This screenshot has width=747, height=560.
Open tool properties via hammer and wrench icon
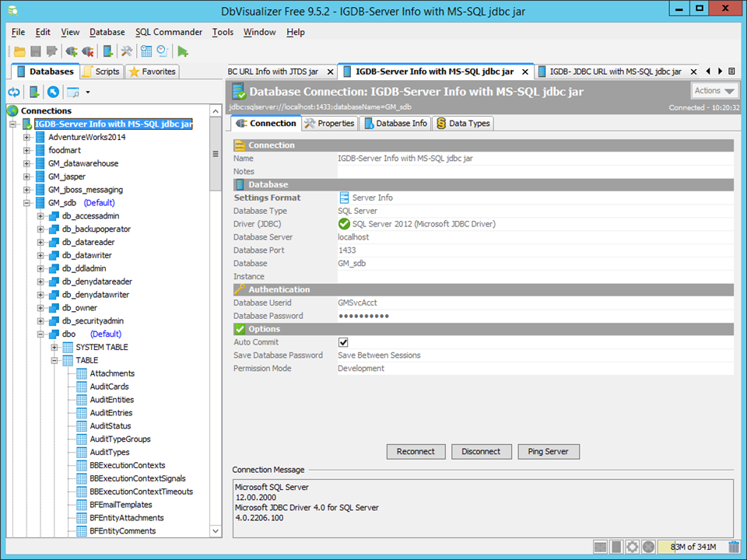click(x=127, y=51)
